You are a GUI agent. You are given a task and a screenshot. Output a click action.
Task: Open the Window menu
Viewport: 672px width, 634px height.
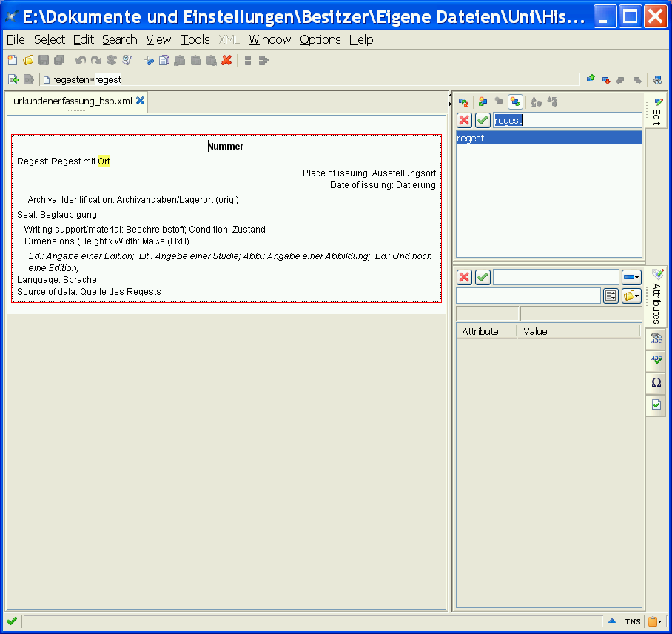click(x=270, y=40)
